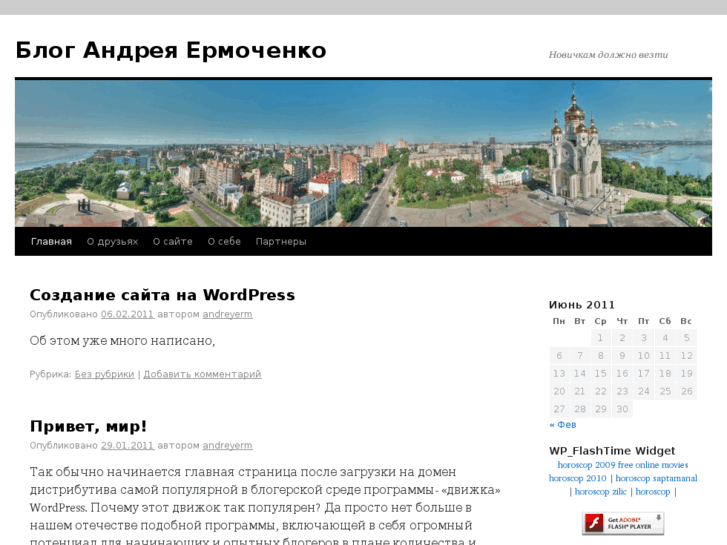
Task: Click the tagline Новичкам должно везти
Action: click(x=608, y=55)
